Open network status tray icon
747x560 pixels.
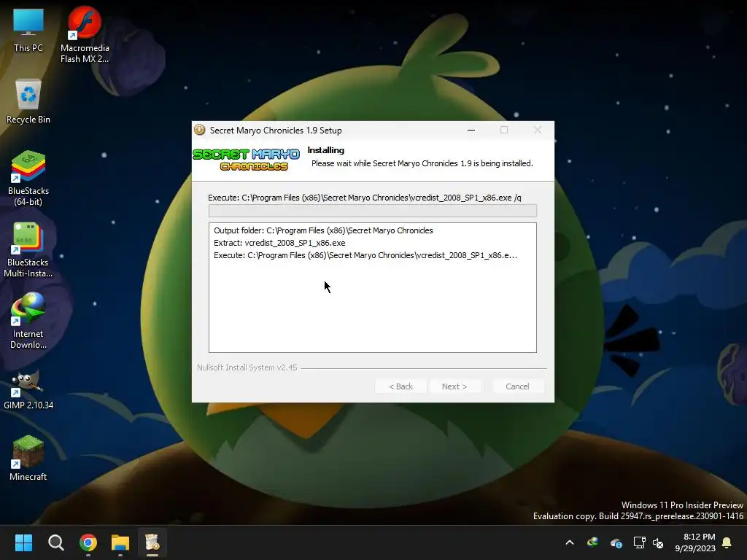click(639, 542)
